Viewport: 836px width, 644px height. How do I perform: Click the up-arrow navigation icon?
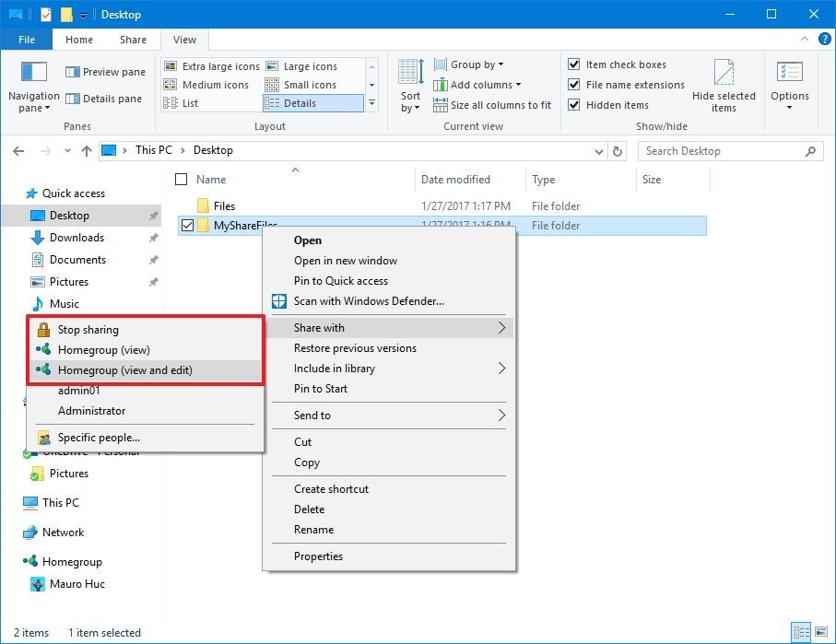point(87,151)
